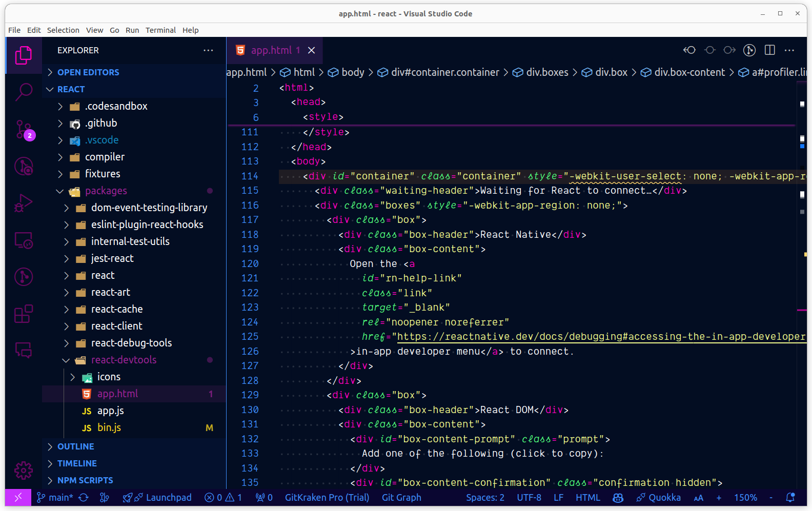The height and width of the screenshot is (511, 812).
Task: Close the app.html tab
Action: (x=312, y=50)
